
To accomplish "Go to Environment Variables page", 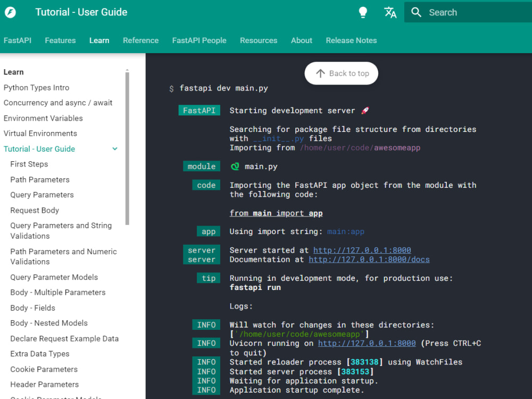I will [x=43, y=118].
